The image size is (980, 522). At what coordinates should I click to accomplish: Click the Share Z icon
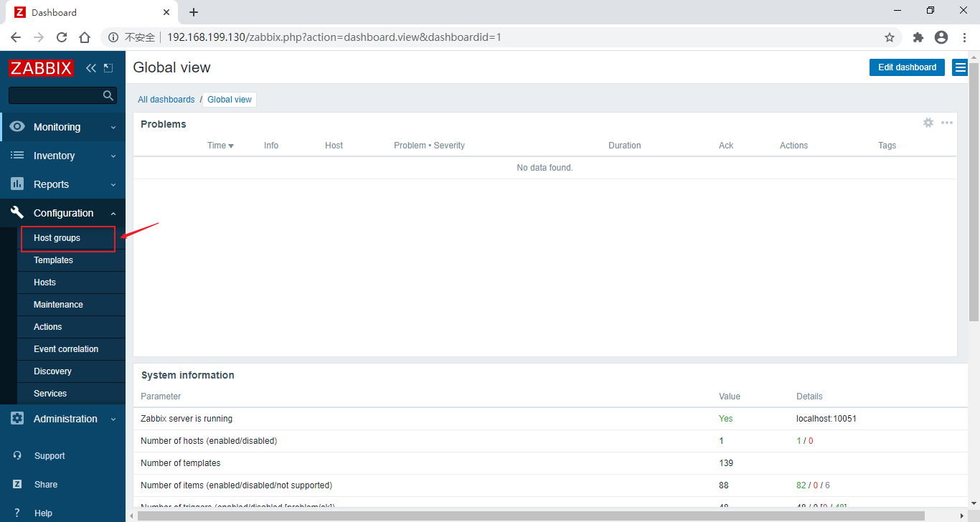point(17,484)
